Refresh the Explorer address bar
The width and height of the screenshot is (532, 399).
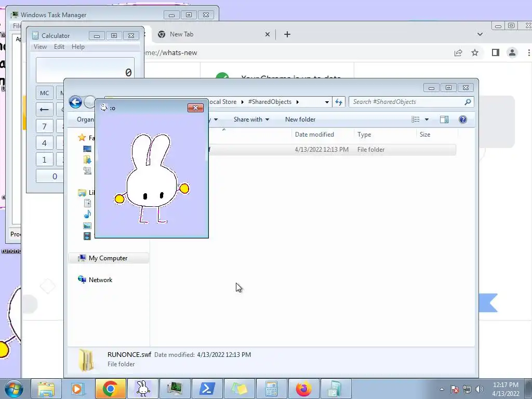pos(339,102)
